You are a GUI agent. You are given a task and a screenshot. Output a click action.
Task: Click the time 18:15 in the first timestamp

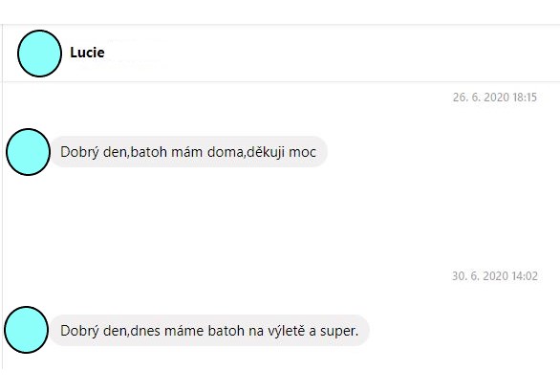(x=525, y=98)
